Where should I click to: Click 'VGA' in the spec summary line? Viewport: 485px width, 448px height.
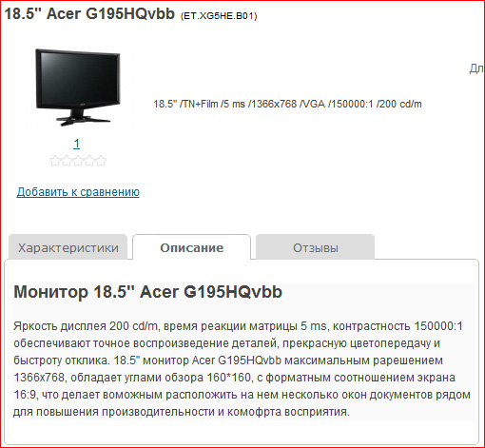(x=314, y=104)
